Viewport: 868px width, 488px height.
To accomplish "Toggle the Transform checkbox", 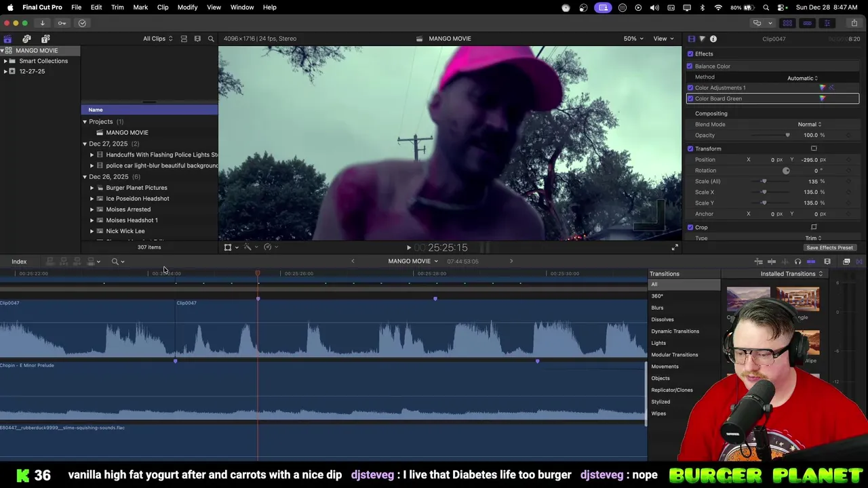I will [690, 148].
